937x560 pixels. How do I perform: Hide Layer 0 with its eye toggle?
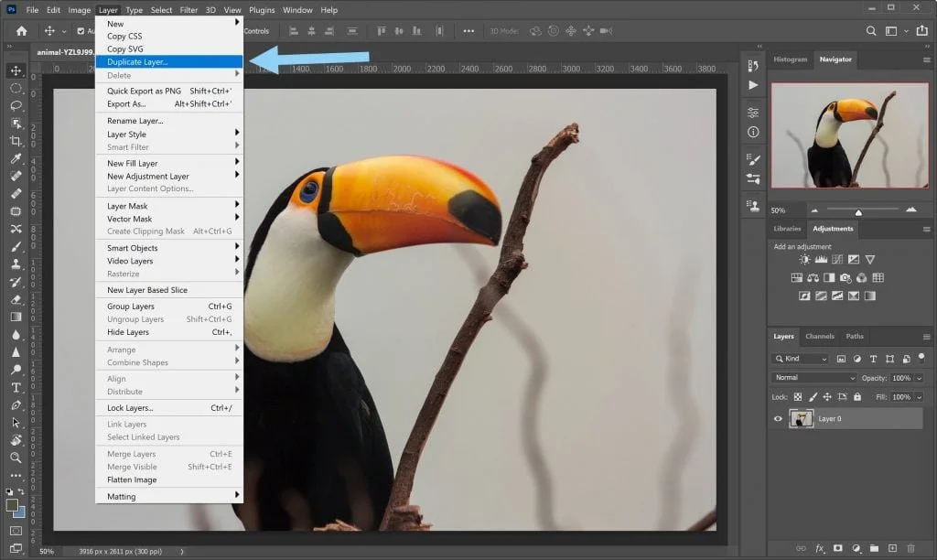778,418
